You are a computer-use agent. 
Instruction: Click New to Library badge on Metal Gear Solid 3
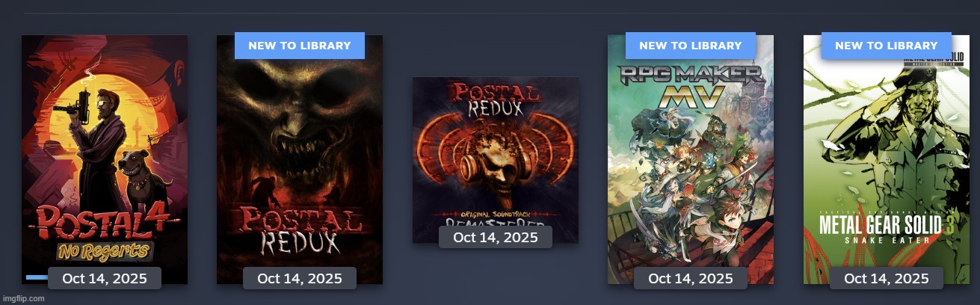click(886, 46)
